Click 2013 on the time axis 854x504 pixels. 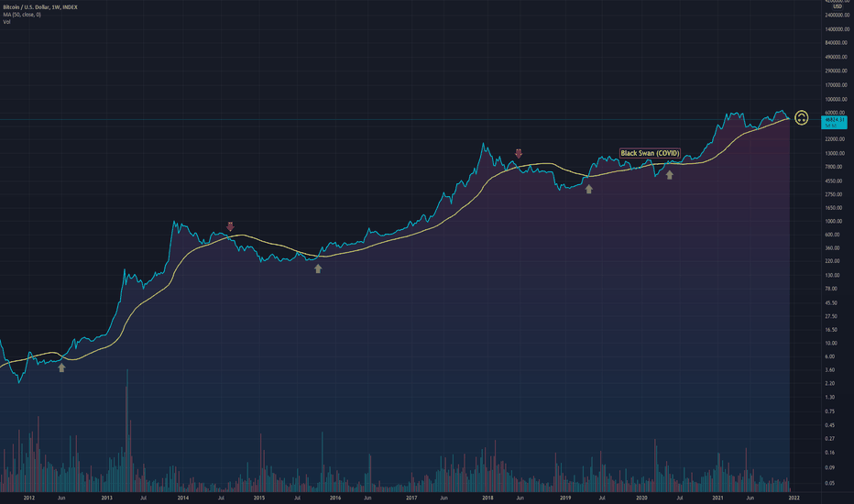[x=106, y=498]
